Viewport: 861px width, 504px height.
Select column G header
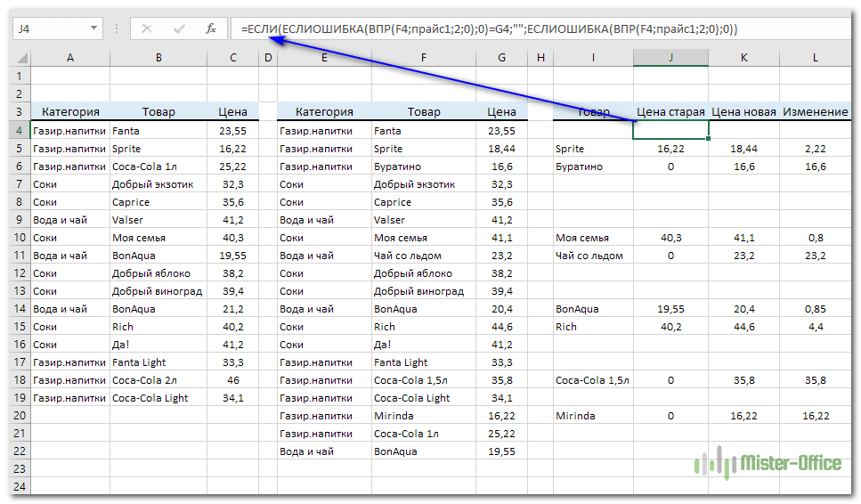(501, 58)
